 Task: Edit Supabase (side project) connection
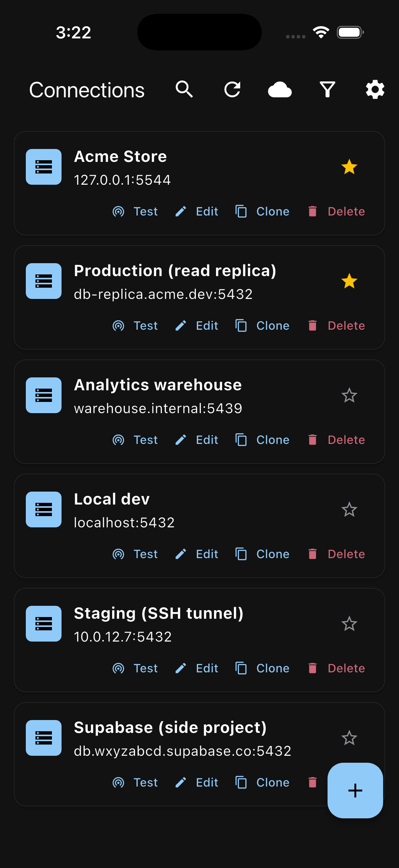197,783
